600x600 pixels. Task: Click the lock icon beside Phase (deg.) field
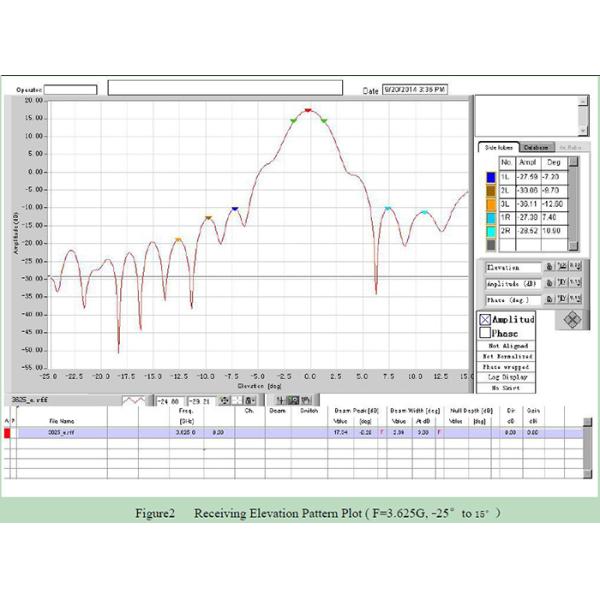[550, 299]
